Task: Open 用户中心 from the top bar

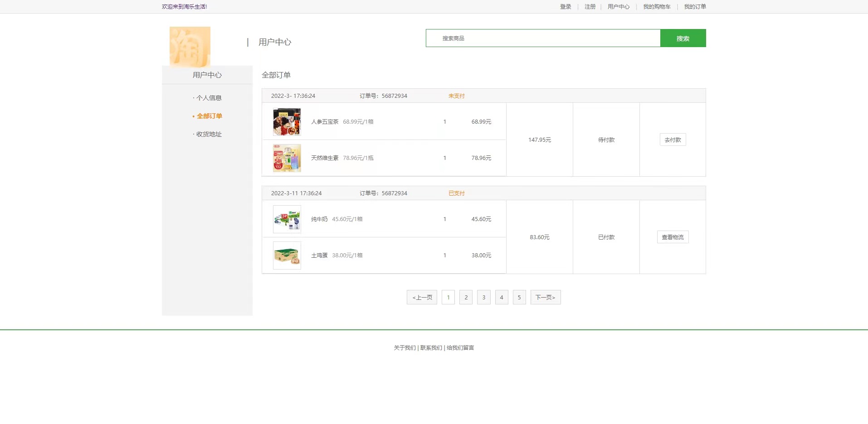Action: (x=619, y=7)
